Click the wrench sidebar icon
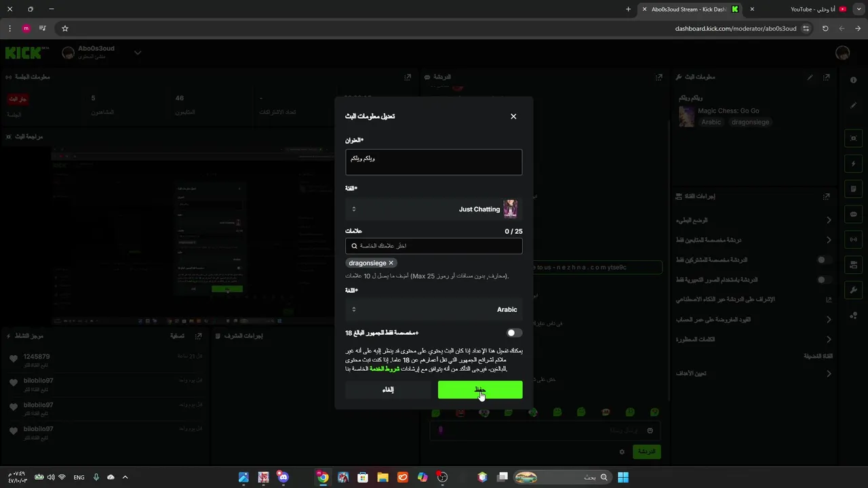 coord(853,290)
